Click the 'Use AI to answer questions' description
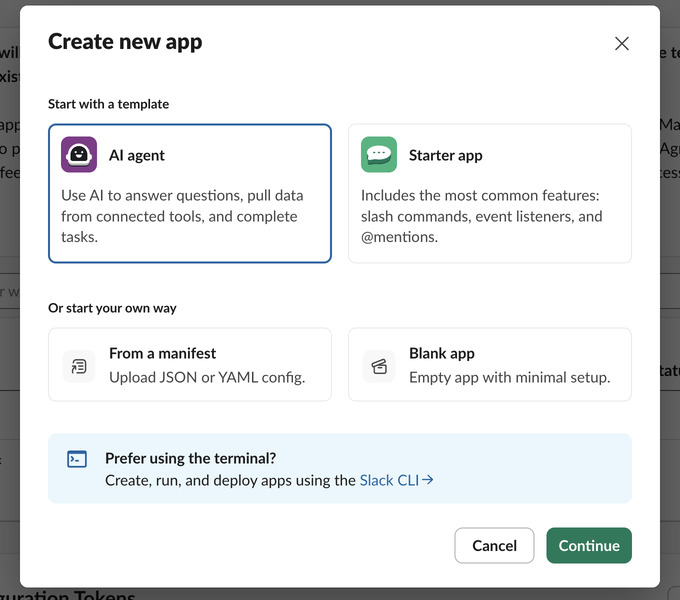 (182, 216)
